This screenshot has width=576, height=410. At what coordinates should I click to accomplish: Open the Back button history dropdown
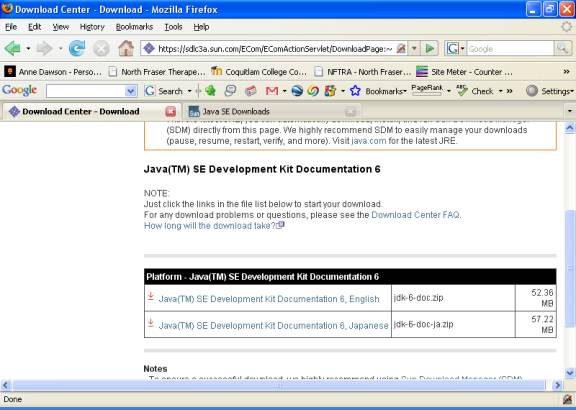28,48
